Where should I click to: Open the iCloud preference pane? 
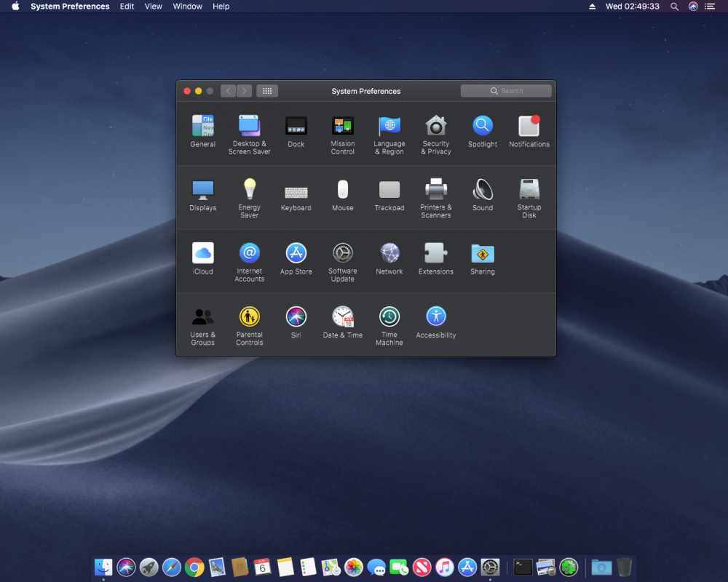[x=203, y=258]
